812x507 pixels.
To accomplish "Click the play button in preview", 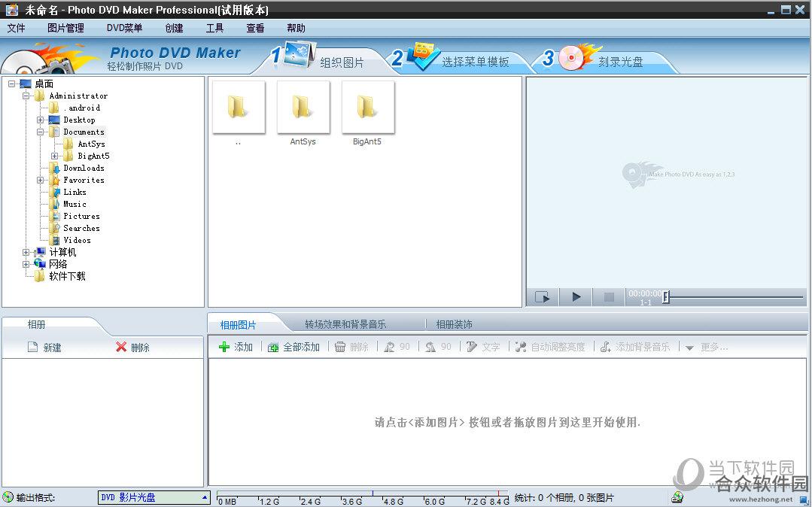I will coord(576,297).
